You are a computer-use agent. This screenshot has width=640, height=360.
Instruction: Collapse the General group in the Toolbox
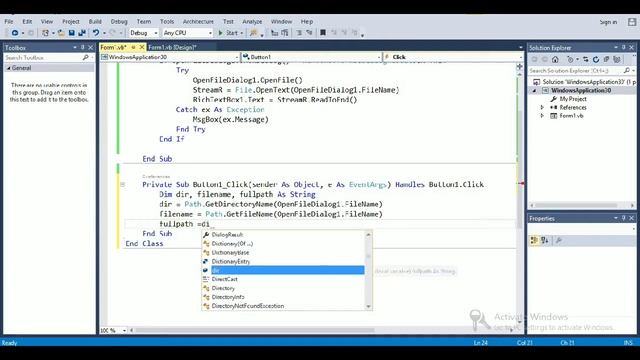click(9, 68)
